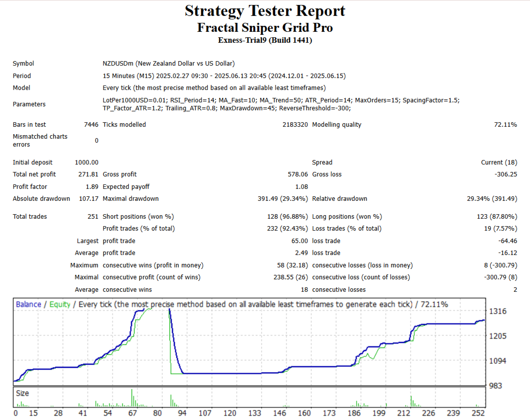Click 'Exness-Trial9 (Build 1441)' text
The image size is (530, 420).
click(265, 40)
